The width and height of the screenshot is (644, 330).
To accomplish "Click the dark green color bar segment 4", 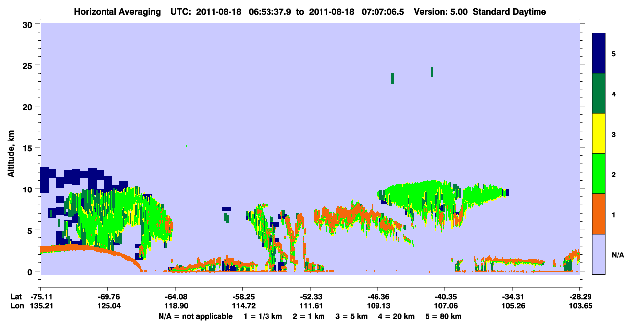I will (x=599, y=94).
